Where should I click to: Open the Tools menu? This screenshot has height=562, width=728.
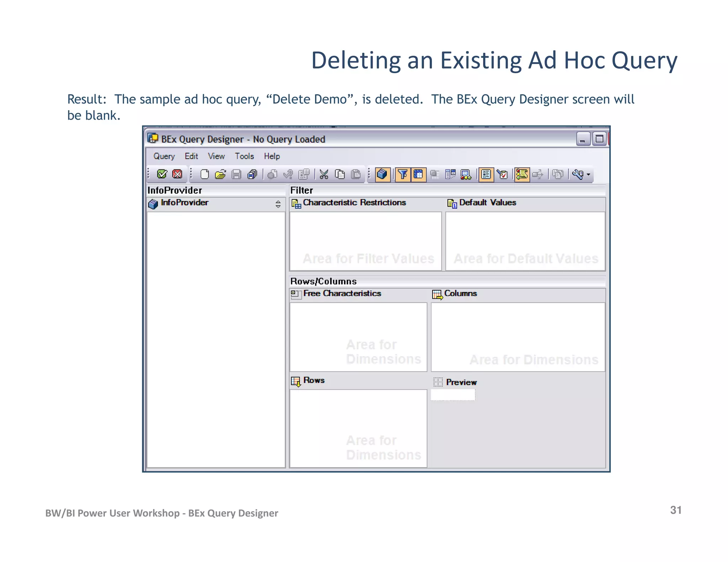point(244,156)
